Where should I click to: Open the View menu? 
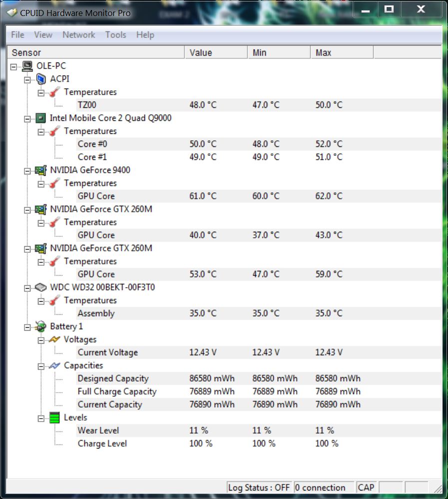tap(43, 34)
